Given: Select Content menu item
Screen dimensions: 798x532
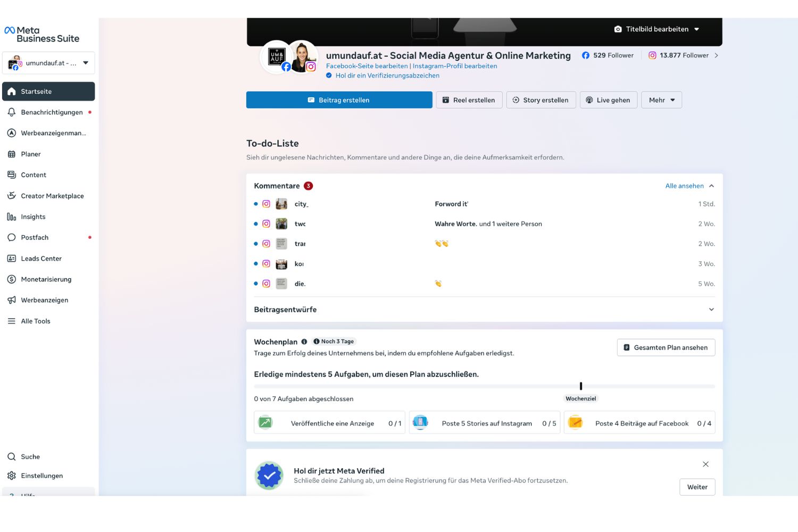Looking at the screenshot, I should [x=48, y=175].
